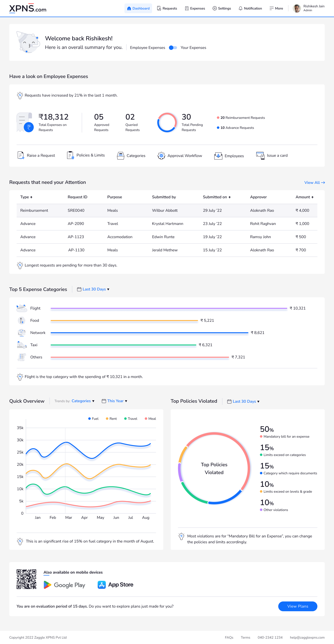Expand the More menu
This screenshot has height=644, width=334.
(276, 8)
